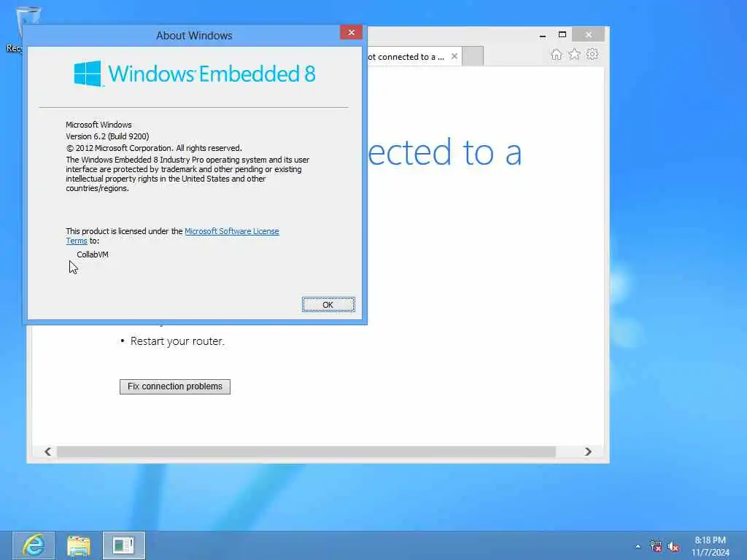This screenshot has width=747, height=560.
Task: Open File Explorer from the taskbar
Action: (79, 545)
